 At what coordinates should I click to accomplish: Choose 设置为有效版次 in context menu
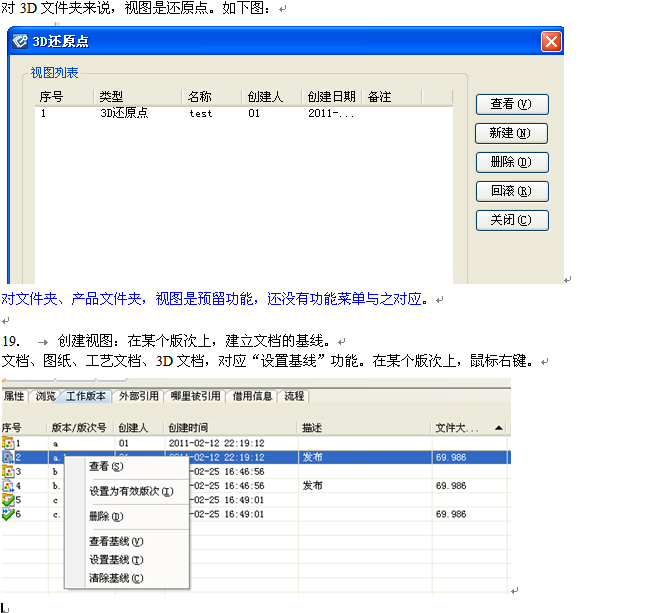pyautogui.click(x=131, y=491)
